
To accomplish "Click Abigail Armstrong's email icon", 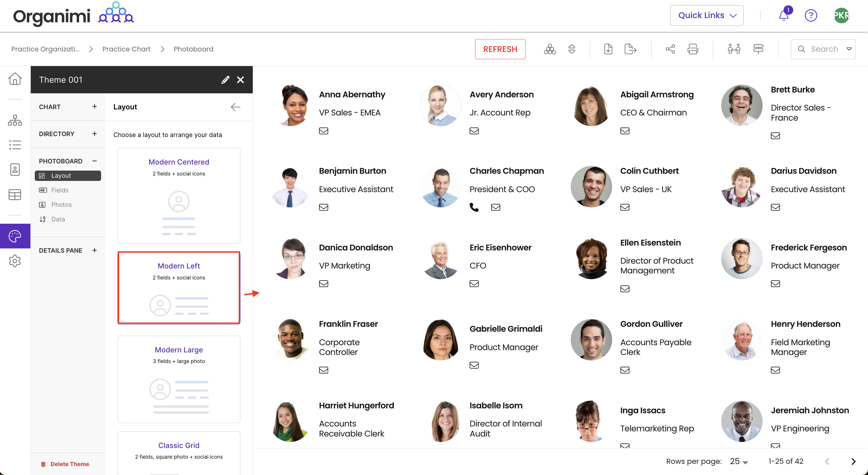I will pyautogui.click(x=625, y=131).
